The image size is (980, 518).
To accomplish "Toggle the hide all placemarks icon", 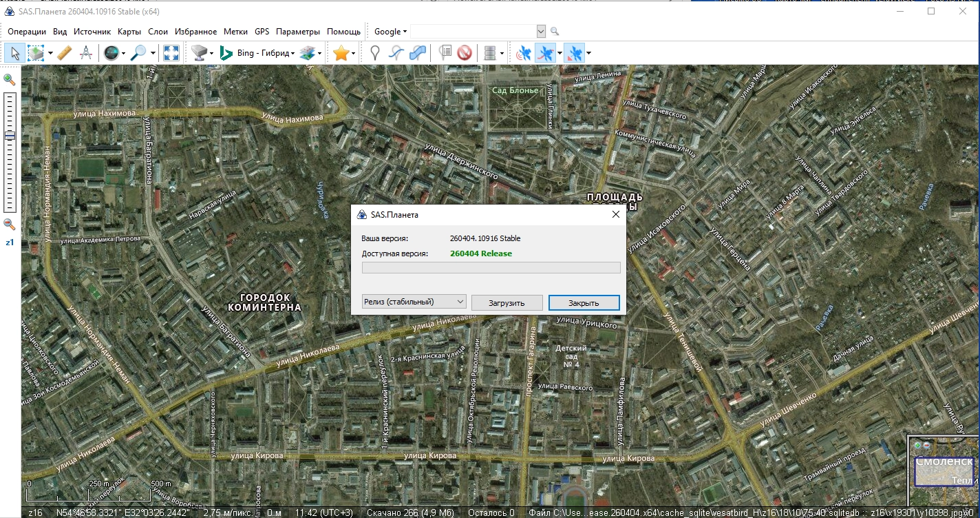I will (x=465, y=53).
